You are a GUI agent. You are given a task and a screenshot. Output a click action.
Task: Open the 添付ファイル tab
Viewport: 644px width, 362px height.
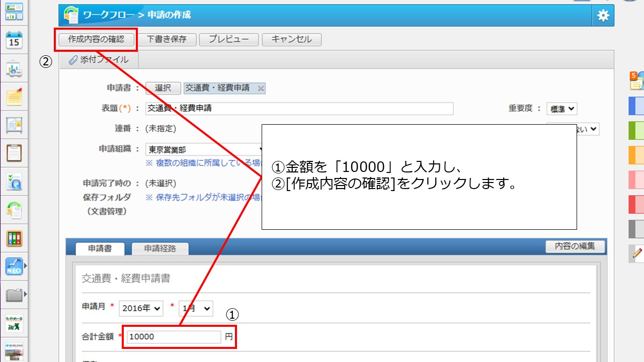tap(99, 60)
